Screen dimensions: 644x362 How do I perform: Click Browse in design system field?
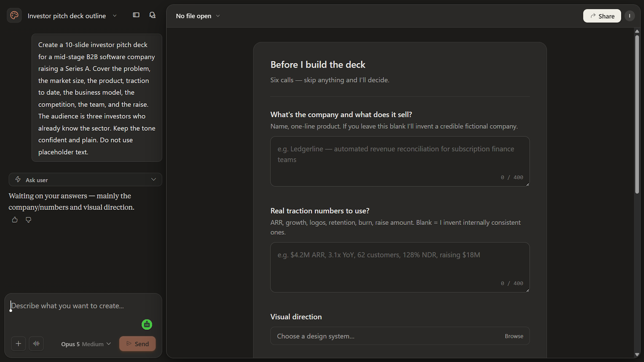pos(514,336)
